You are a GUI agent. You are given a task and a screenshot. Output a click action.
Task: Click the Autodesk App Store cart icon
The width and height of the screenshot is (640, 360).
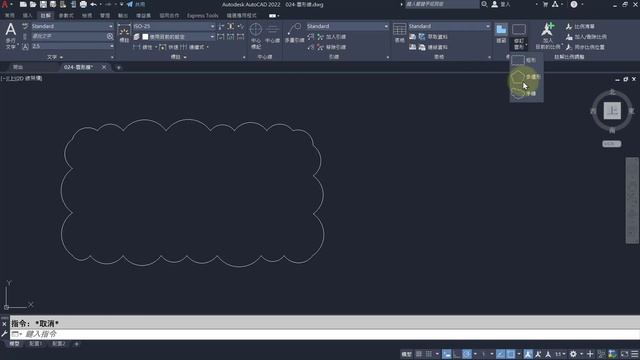[x=545, y=4]
